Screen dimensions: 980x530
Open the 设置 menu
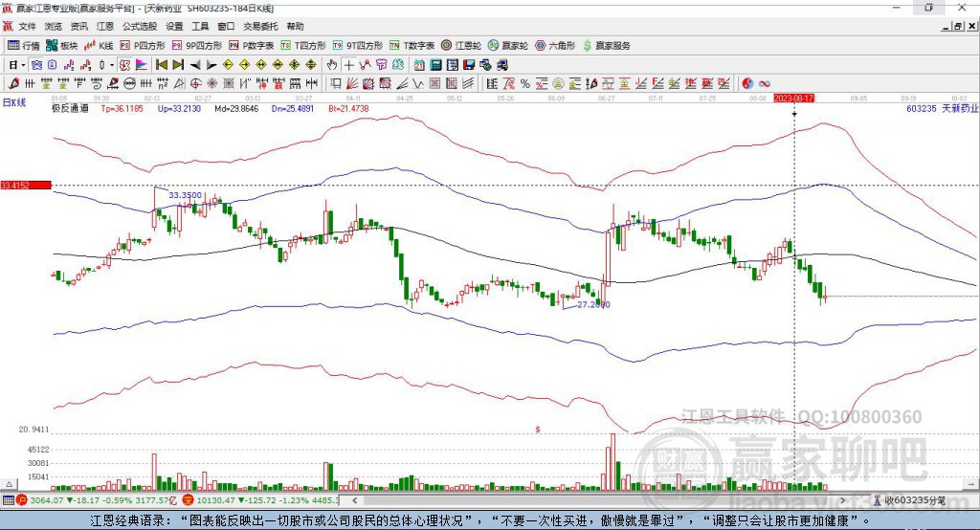[174, 26]
